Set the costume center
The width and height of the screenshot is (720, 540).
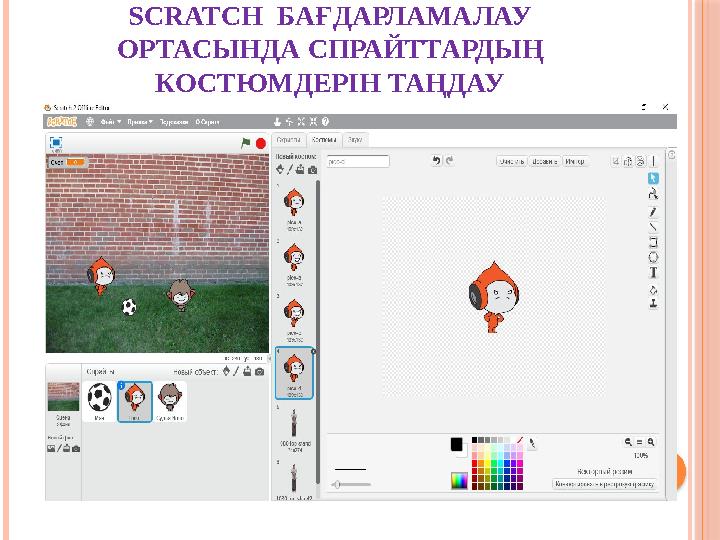(x=653, y=161)
